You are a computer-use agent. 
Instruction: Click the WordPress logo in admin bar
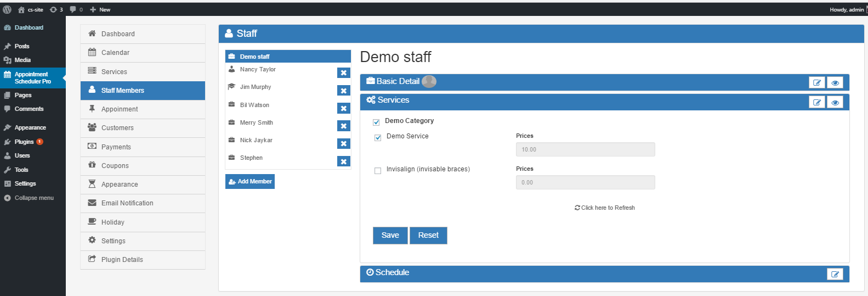7,9
